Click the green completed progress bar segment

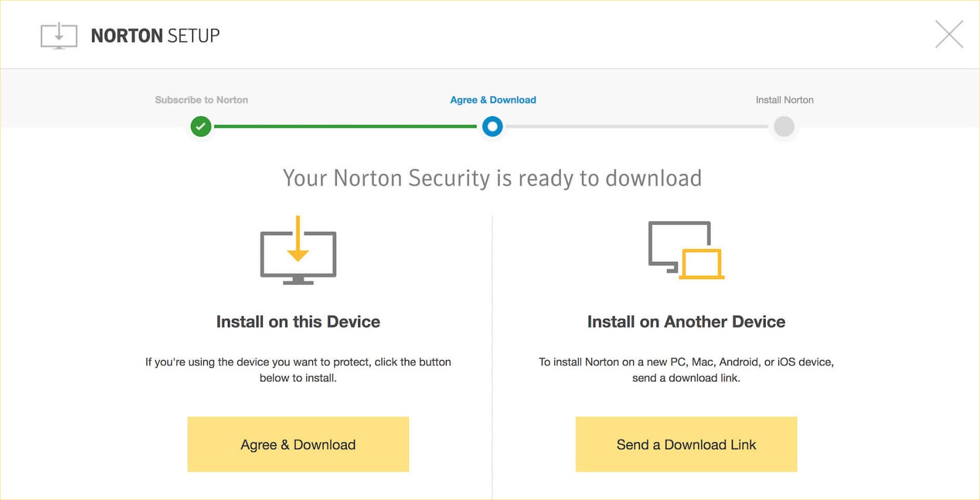pos(346,127)
